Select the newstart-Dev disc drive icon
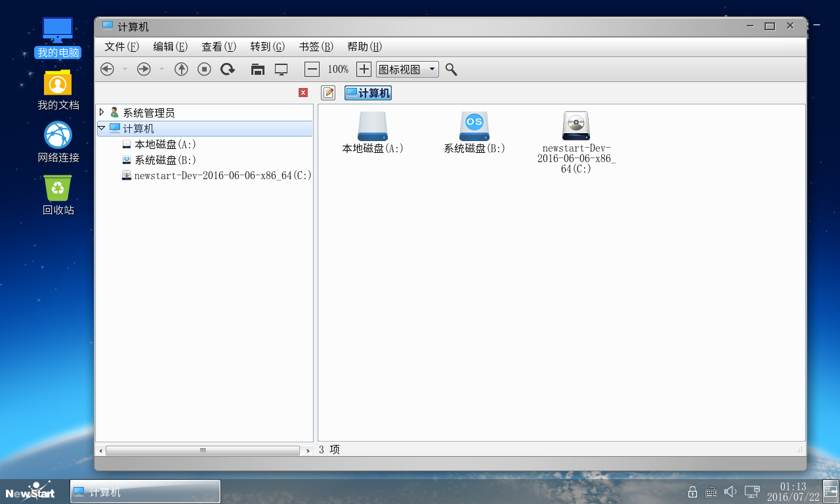 tap(576, 127)
